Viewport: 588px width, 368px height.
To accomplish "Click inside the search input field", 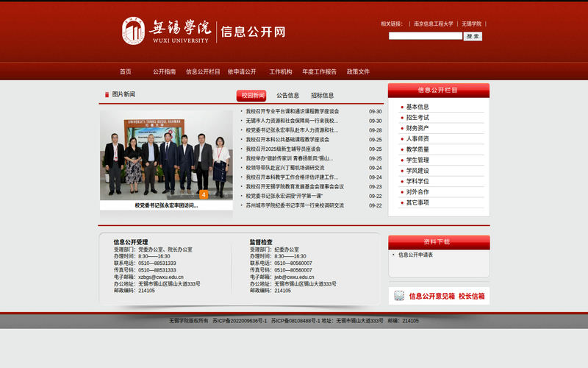I will 426,36.
